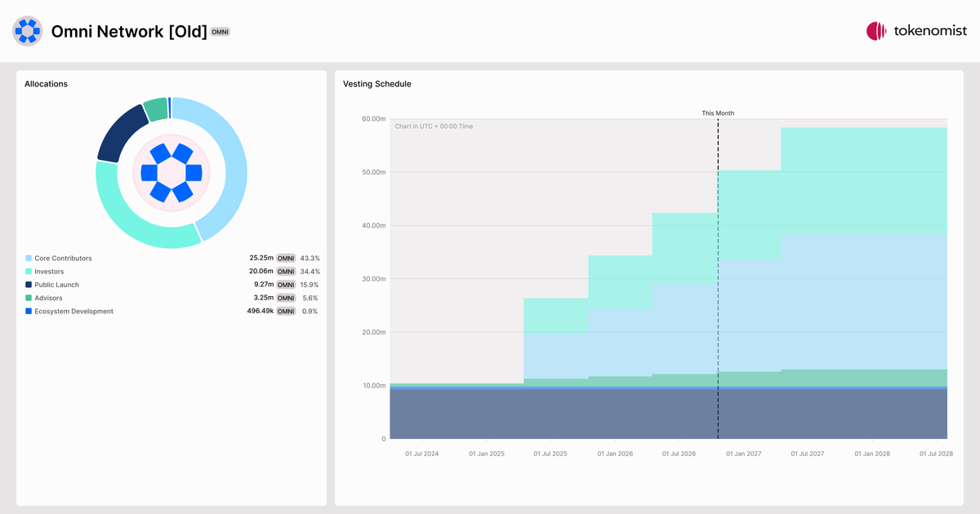This screenshot has height=514, width=980.
Task: Click the 01 Jan 2026 axis label
Action: pos(615,454)
